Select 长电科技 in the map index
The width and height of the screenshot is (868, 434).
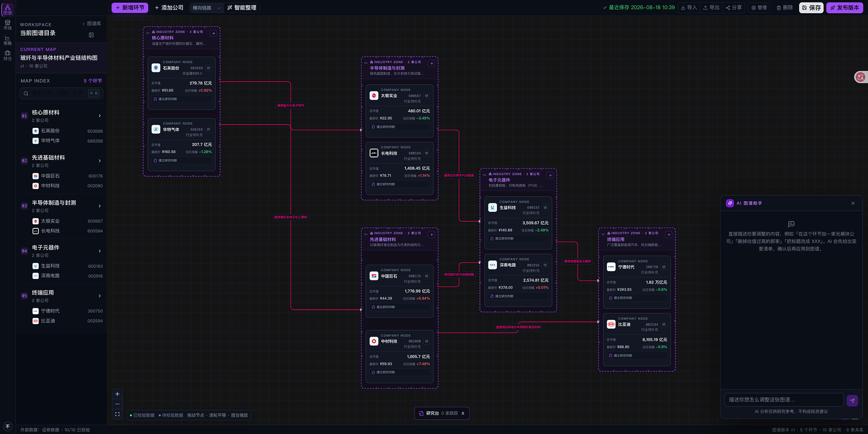(x=67, y=231)
